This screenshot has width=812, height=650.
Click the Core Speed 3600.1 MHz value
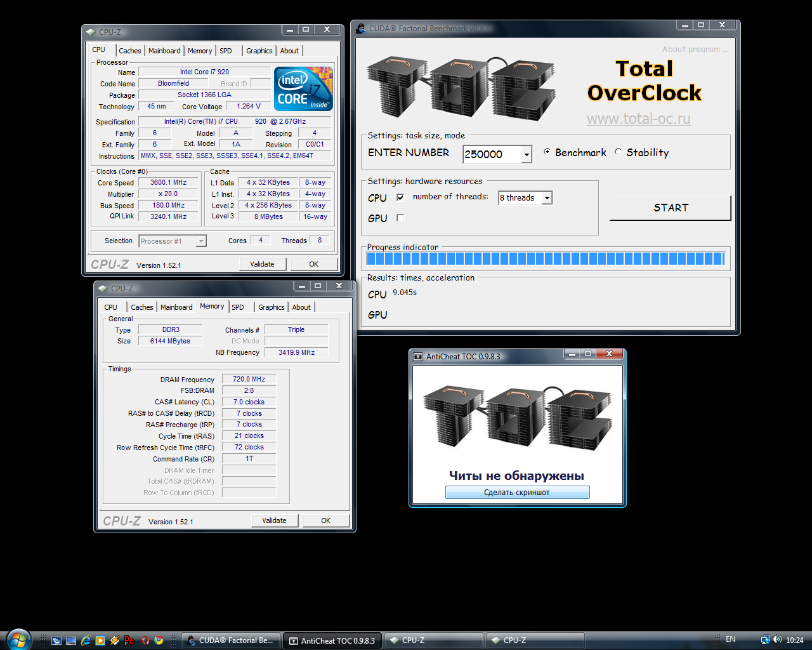click(x=168, y=182)
